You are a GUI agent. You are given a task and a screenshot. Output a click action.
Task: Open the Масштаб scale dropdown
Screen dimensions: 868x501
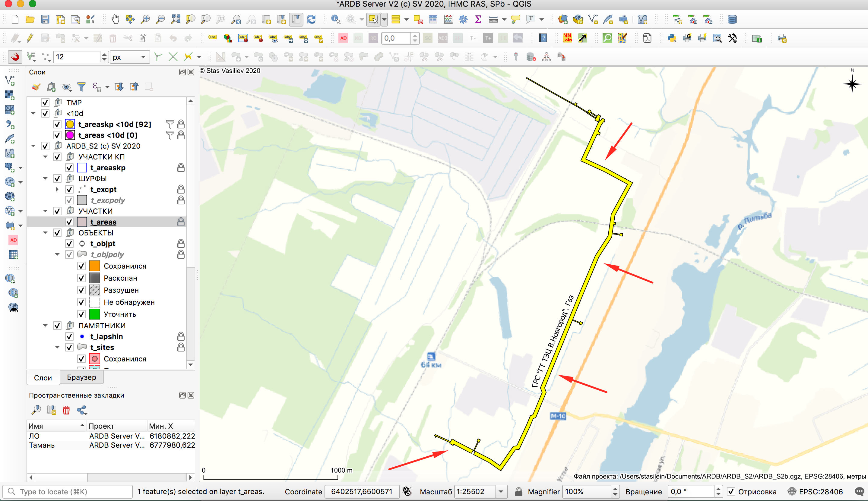coord(501,492)
